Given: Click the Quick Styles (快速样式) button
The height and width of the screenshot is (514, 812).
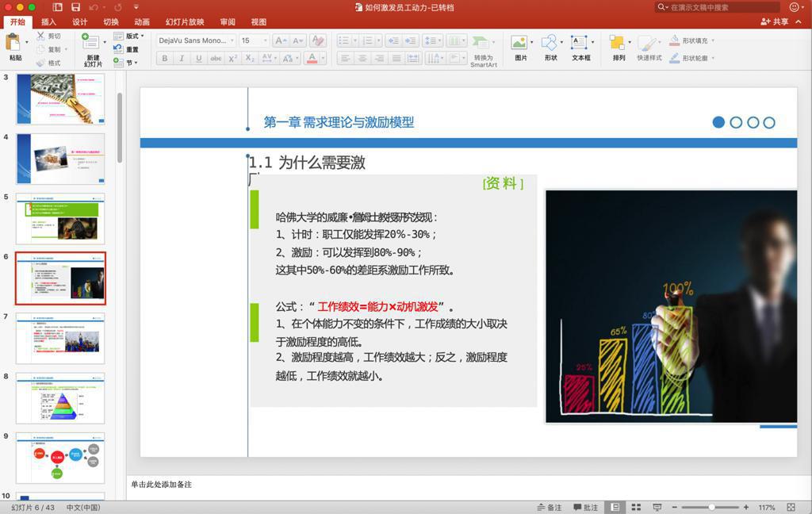Looking at the screenshot, I should point(649,49).
